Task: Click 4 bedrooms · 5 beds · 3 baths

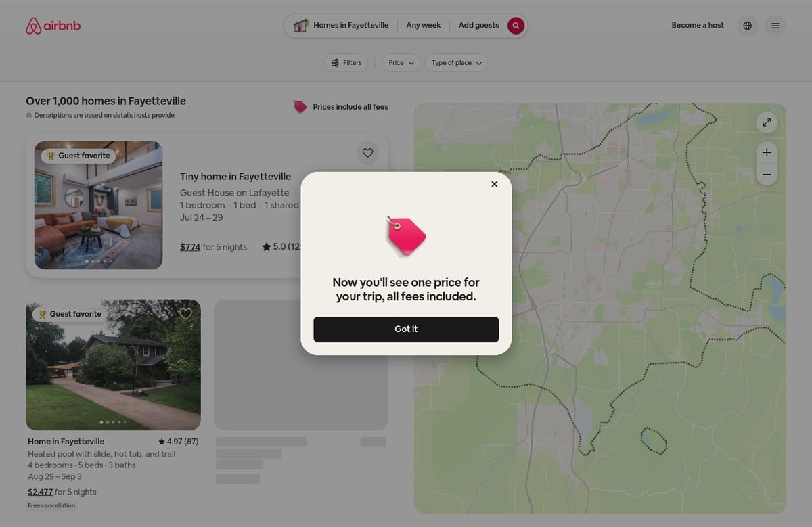Action: 82,465
